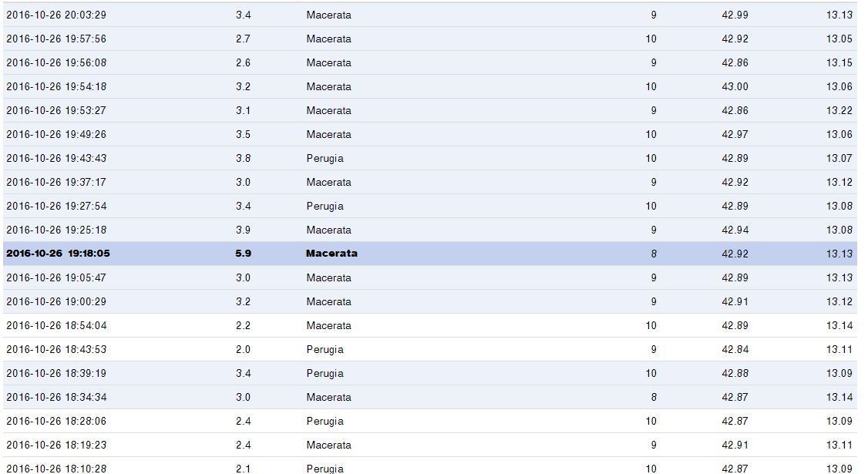The height and width of the screenshot is (474, 868).
Task: Click Perugia in the 18:28:06 row
Action: click(325, 421)
